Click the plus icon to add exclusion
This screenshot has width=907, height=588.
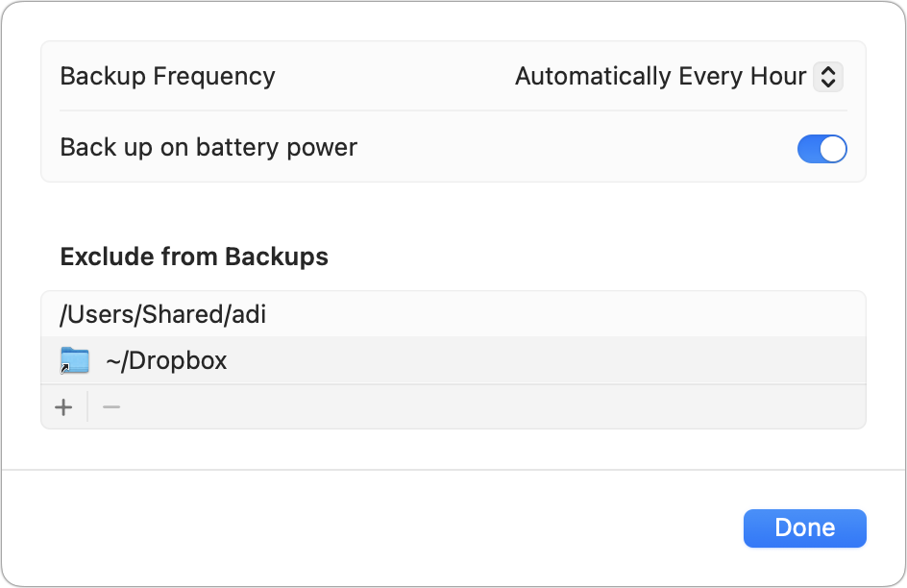[63, 407]
